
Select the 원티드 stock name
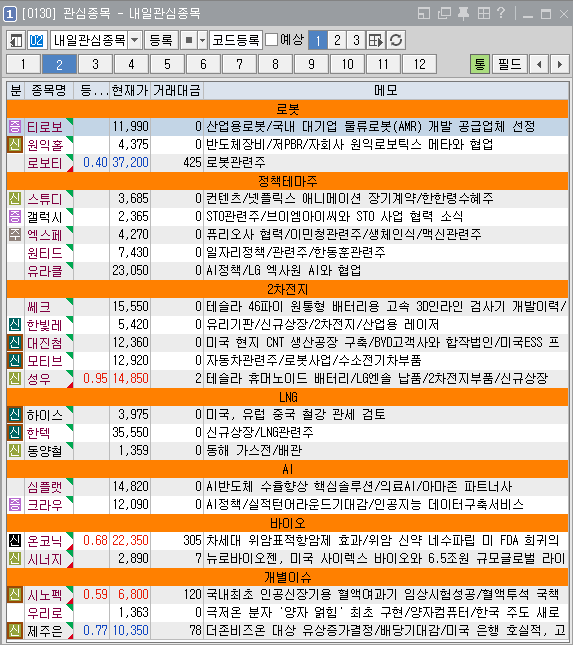click(x=44, y=253)
